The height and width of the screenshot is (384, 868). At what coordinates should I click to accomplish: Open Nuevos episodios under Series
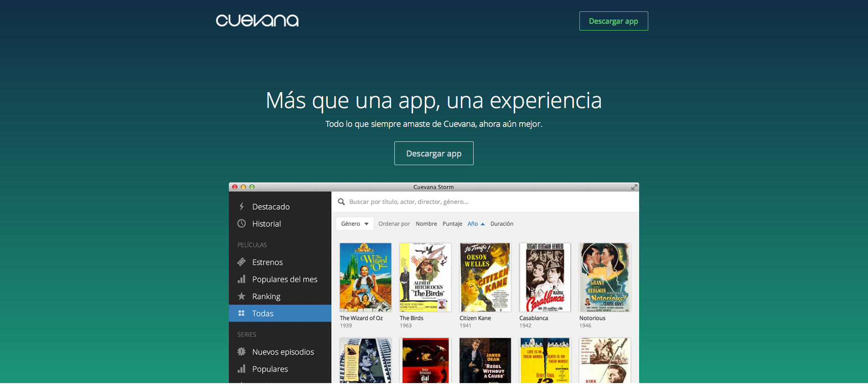tap(280, 352)
